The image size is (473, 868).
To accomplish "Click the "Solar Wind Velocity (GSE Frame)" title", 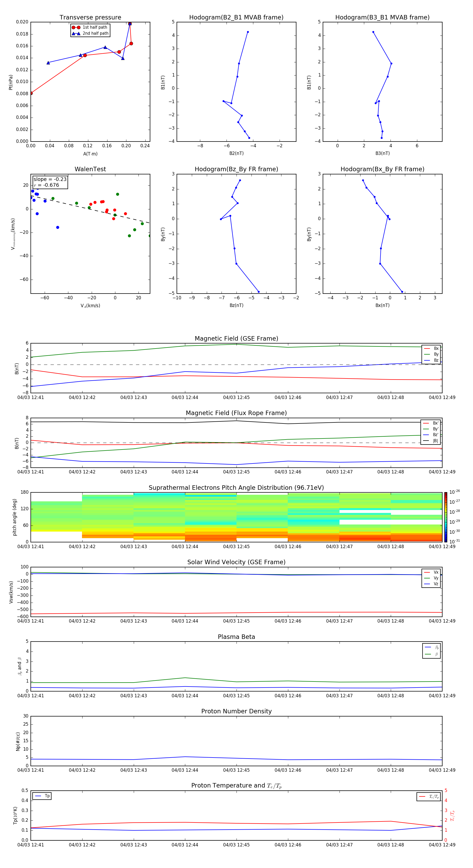I will point(236,562).
